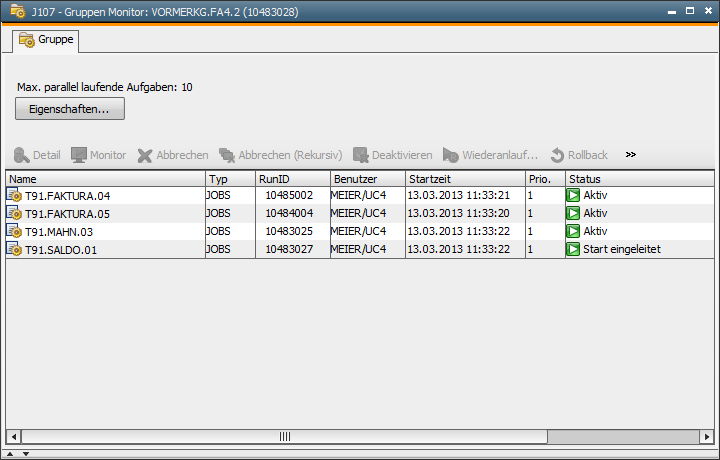This screenshot has width=720, height=460.
Task: Click the Rollback toolbar icon
Action: pyautogui.click(x=557, y=156)
